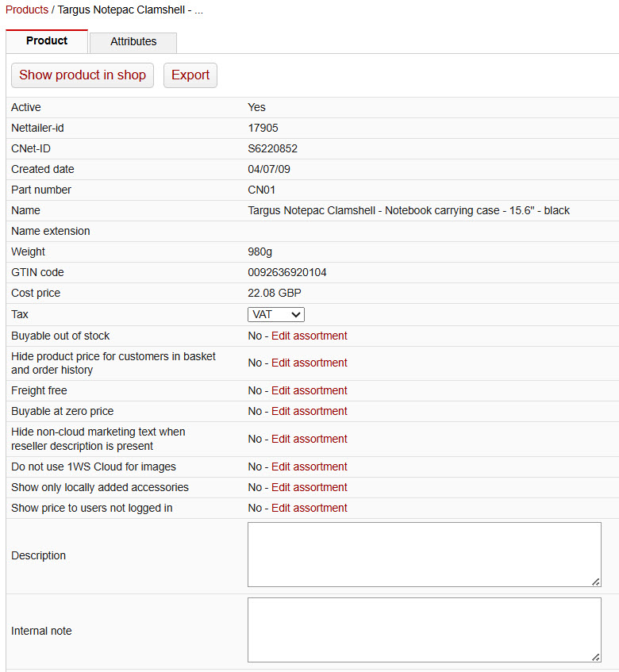Screen dimensions: 619x672
Task: Edit assortment for Buyable at zero price
Action: click(309, 411)
